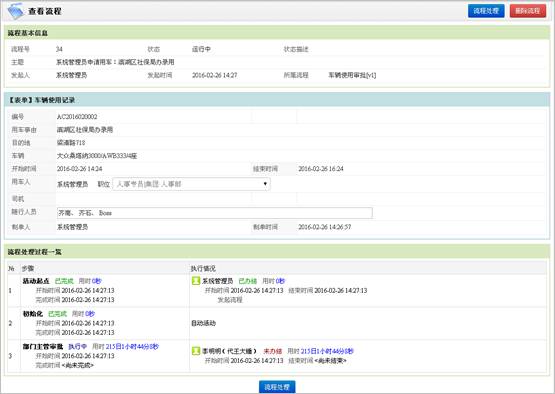Click the 流程基本信息 section header
The image size is (555, 394).
tap(277, 33)
